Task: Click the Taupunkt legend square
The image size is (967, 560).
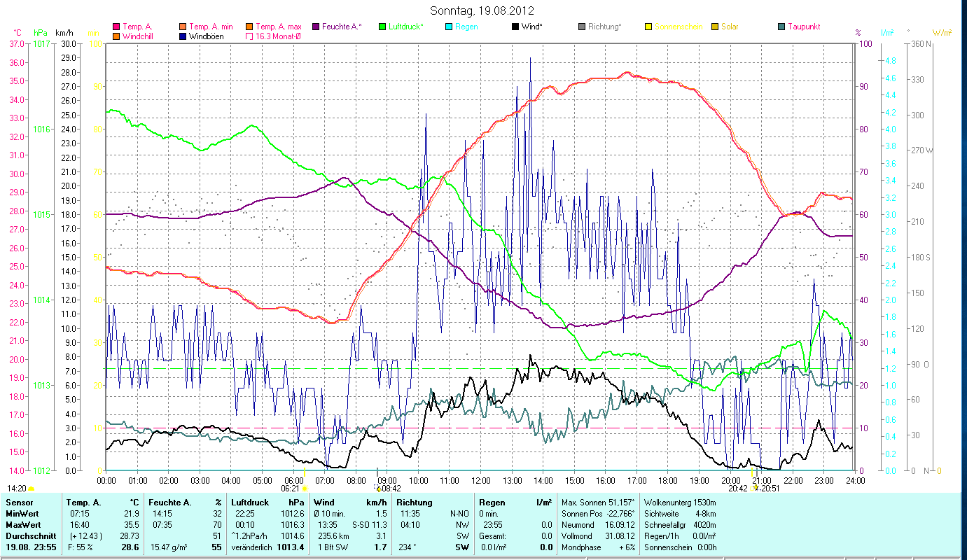Action: (781, 27)
